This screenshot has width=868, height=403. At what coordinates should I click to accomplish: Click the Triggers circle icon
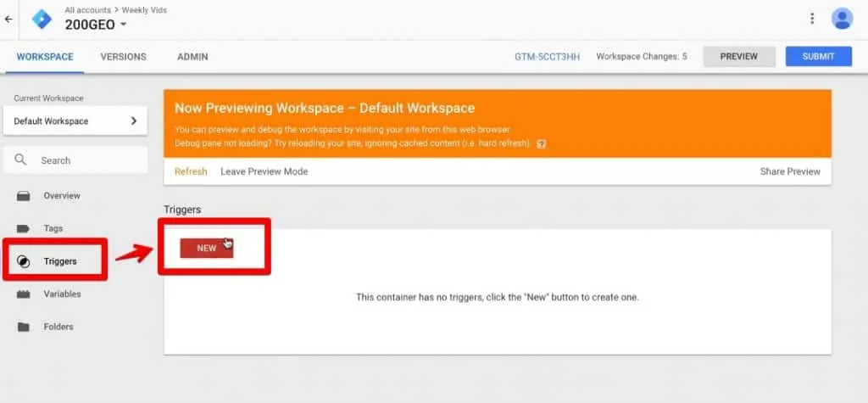[23, 261]
